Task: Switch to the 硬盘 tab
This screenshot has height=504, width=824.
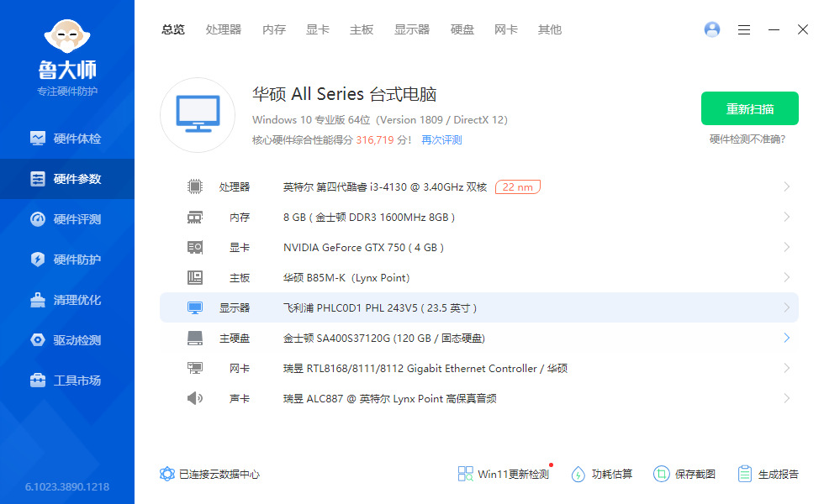Action: click(462, 30)
